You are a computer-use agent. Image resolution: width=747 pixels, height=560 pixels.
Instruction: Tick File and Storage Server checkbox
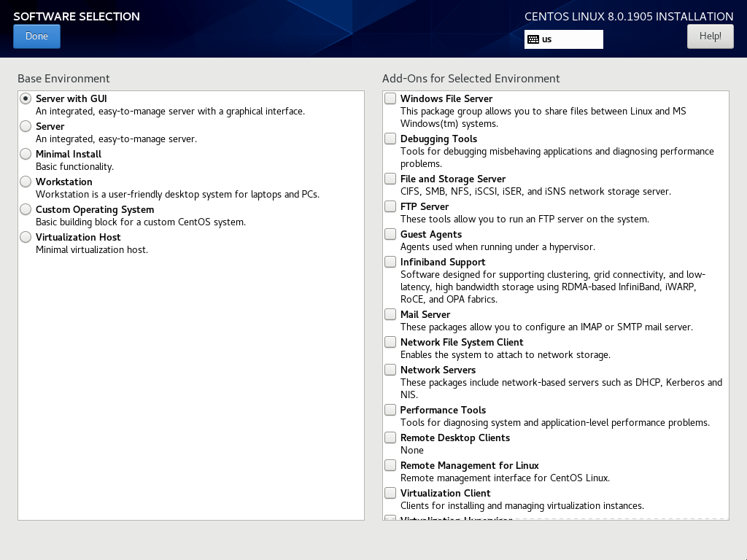[x=391, y=179]
